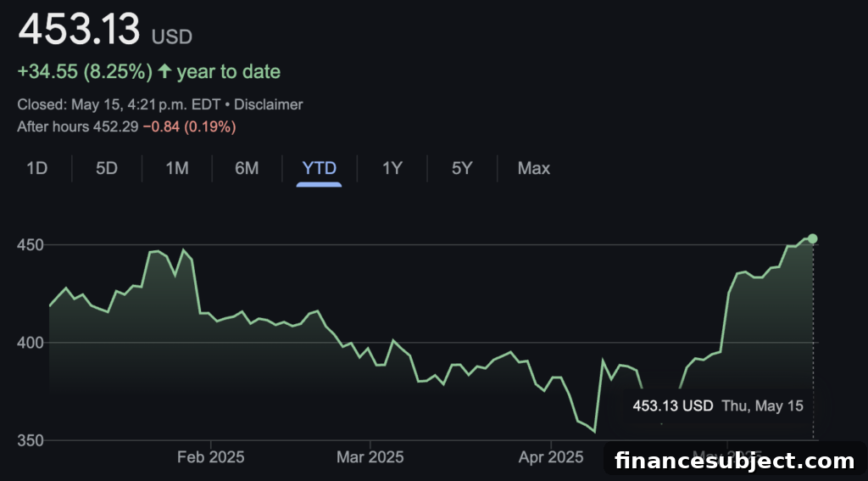The height and width of the screenshot is (481, 868).
Task: Select the 5D time range tab
Action: click(x=107, y=169)
